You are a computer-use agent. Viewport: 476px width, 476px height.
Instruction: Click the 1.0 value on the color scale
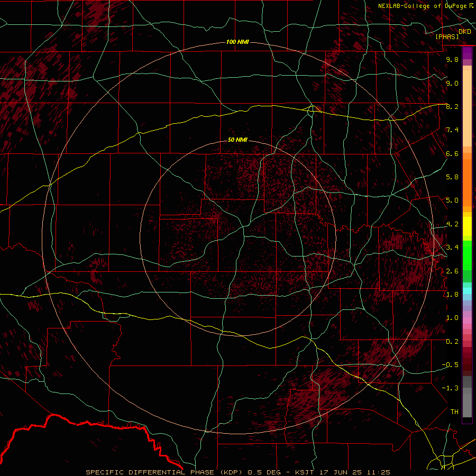pos(452,318)
